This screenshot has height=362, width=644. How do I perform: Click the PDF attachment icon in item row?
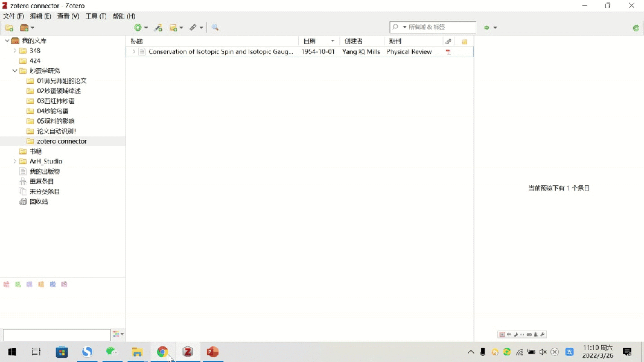tap(448, 52)
